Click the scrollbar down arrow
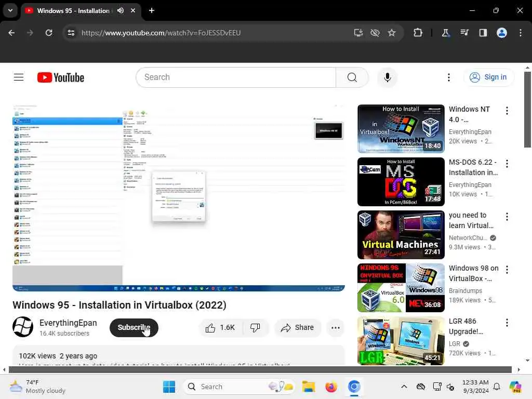 click(527, 361)
